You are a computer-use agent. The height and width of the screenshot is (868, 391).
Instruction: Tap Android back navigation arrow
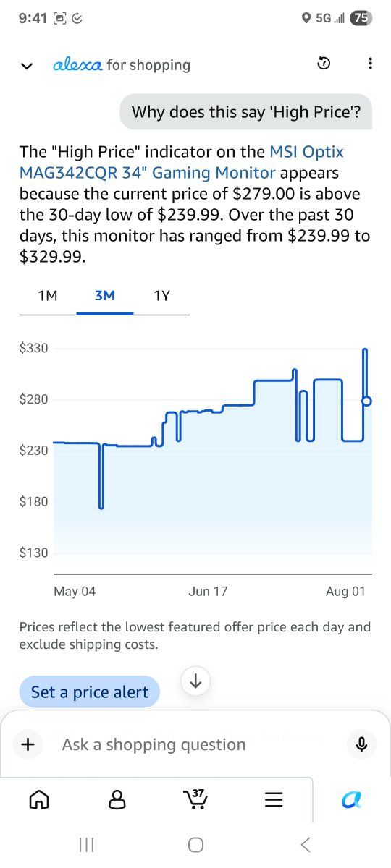(x=306, y=844)
